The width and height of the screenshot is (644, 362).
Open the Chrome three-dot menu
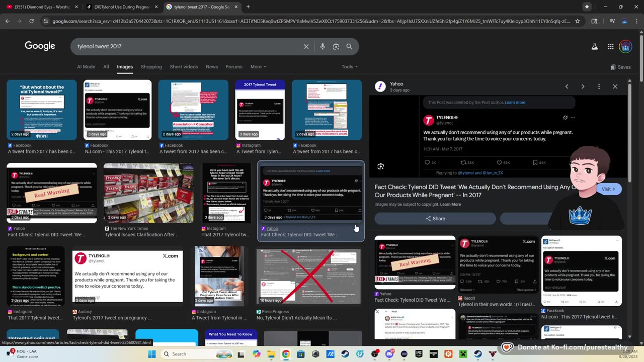(636, 21)
